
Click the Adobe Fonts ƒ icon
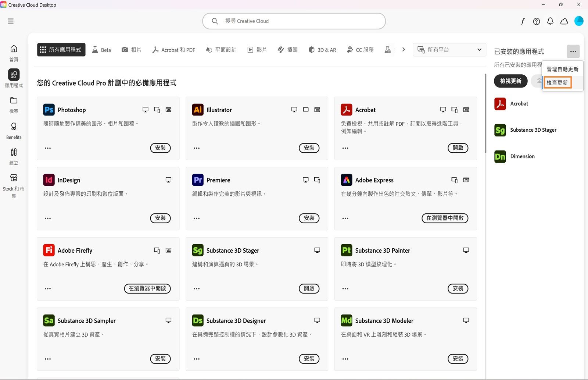(523, 21)
